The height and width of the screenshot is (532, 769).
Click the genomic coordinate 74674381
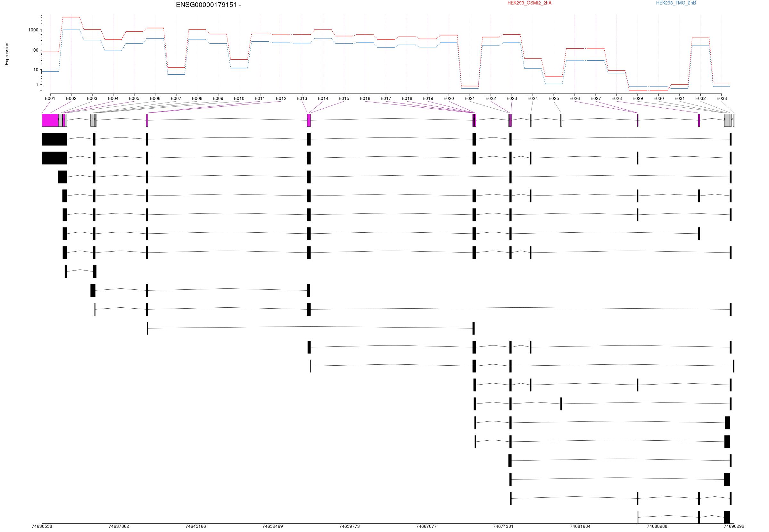(503, 527)
